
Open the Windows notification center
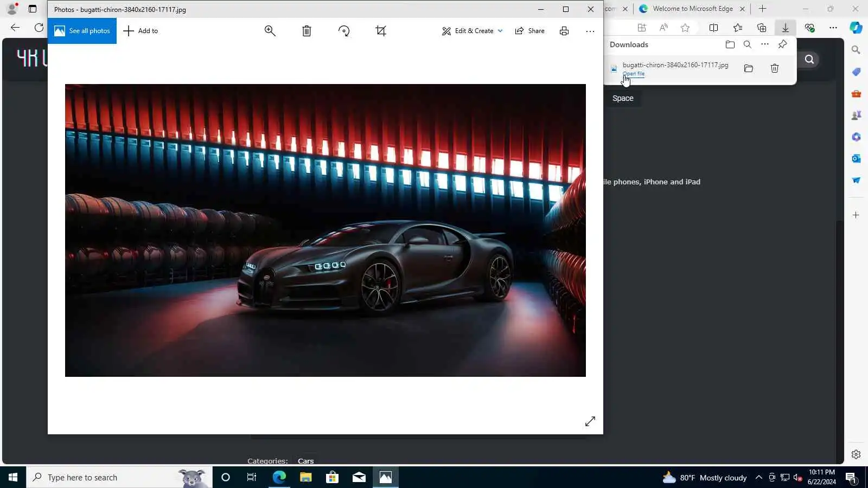click(851, 478)
